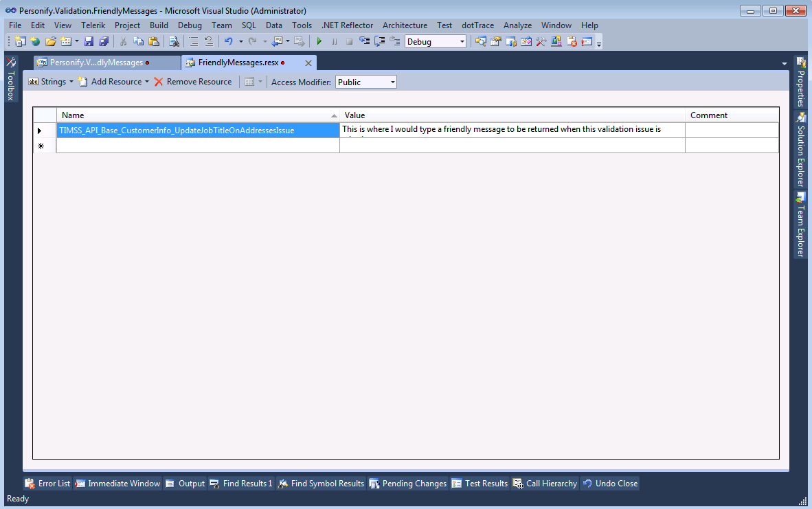Screen dimensions: 812x509
Task: Open the Error List panel
Action: pos(47,483)
